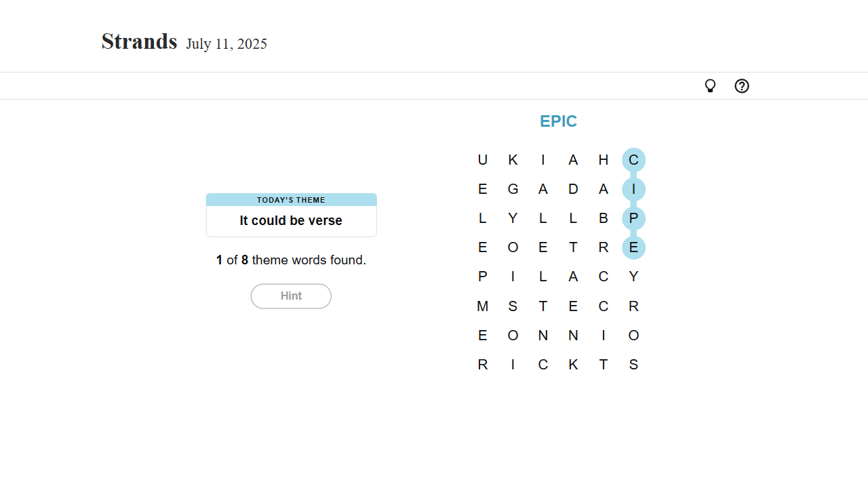This screenshot has width=868, height=488.
Task: Click the EPIC found-word label
Action: pos(558,121)
